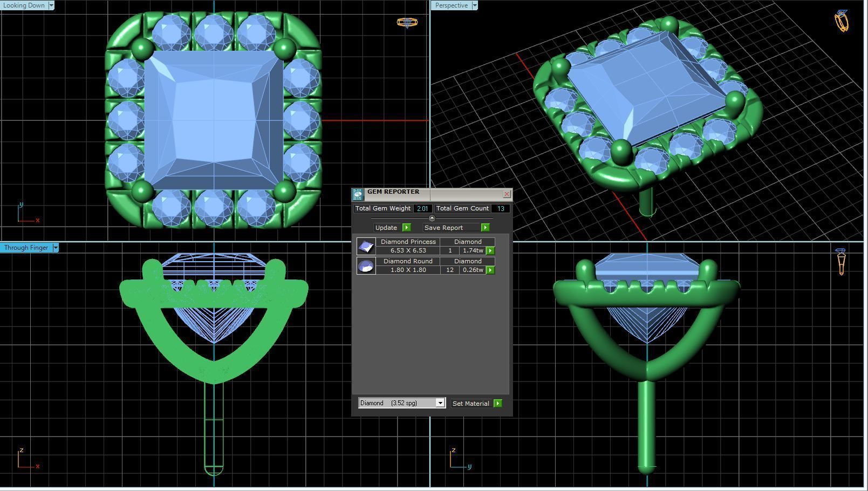Click the green arrow beside Save Report
This screenshot has width=868, height=491.
click(x=485, y=228)
